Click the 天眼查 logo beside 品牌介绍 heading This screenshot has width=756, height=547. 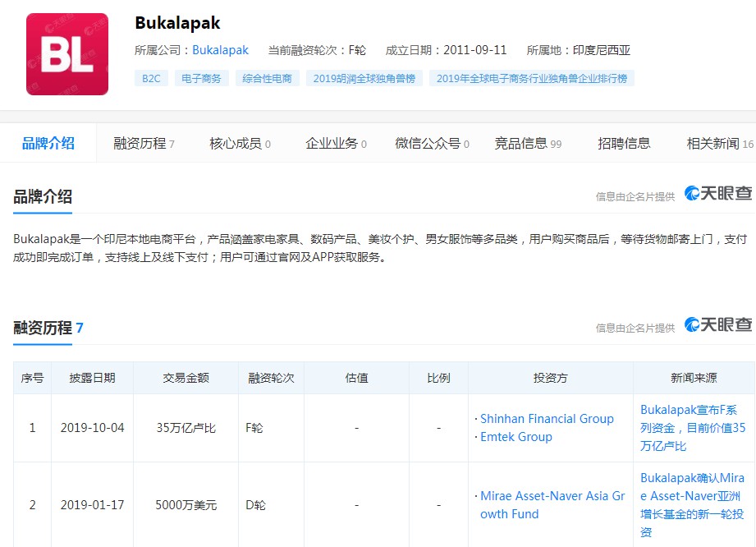pyautogui.click(x=718, y=193)
